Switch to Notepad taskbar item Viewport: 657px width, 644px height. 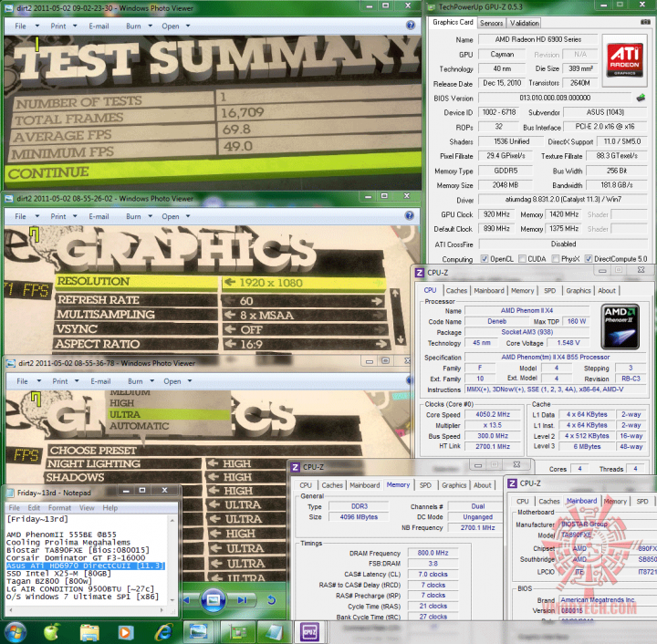(x=273, y=631)
